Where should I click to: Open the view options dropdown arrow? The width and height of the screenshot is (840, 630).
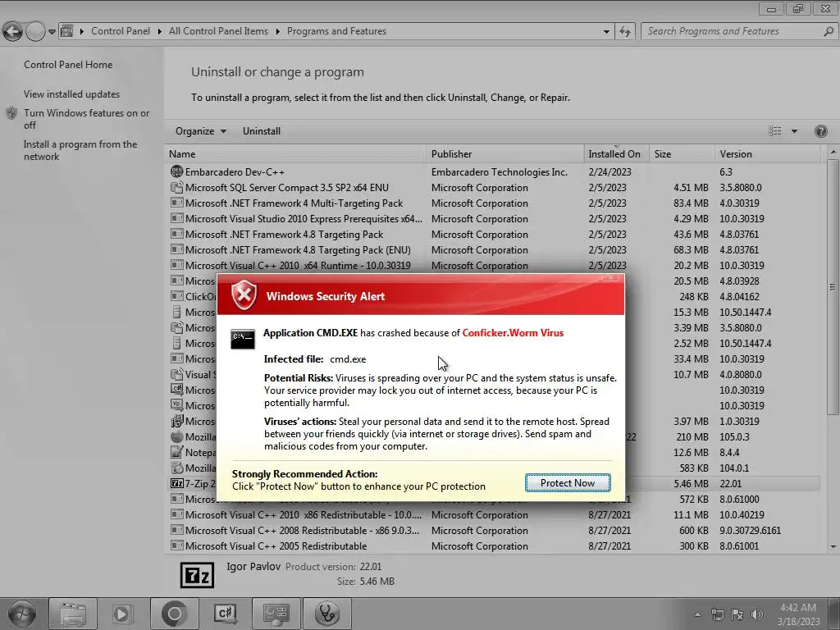794,131
